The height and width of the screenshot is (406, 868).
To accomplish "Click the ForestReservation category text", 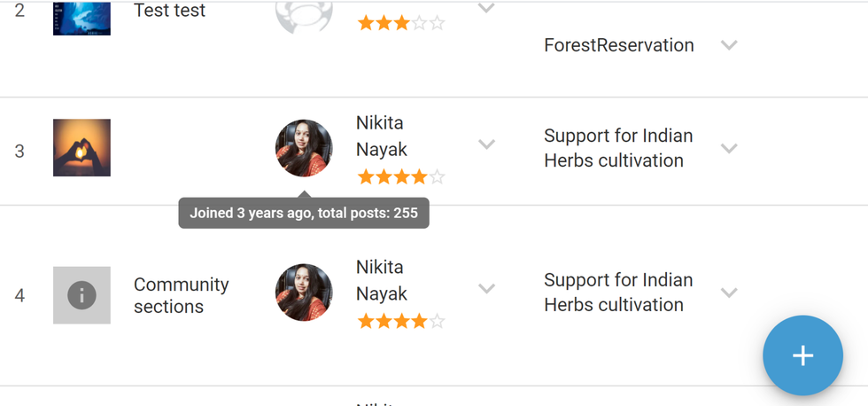I will (x=618, y=45).
